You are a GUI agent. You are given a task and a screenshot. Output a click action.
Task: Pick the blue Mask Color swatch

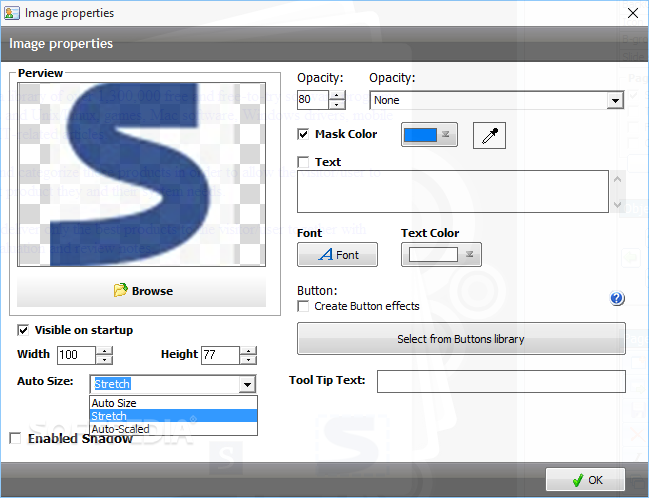pos(420,135)
